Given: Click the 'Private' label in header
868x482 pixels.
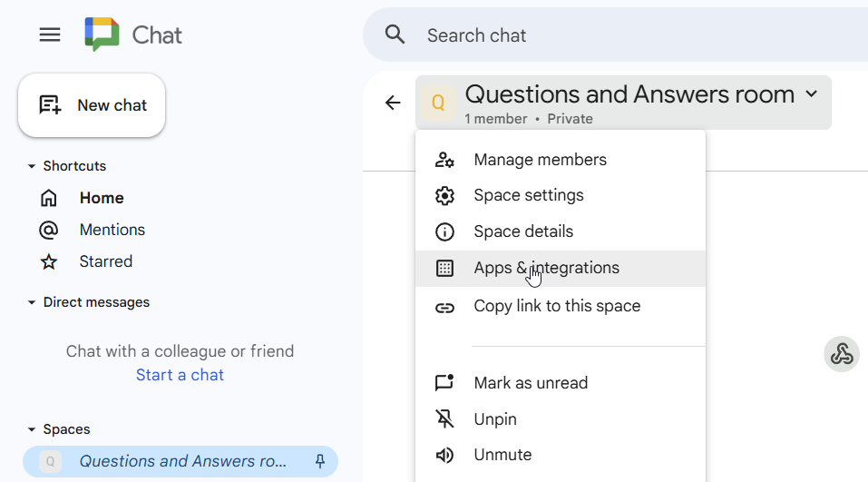Looking at the screenshot, I should pos(571,119).
